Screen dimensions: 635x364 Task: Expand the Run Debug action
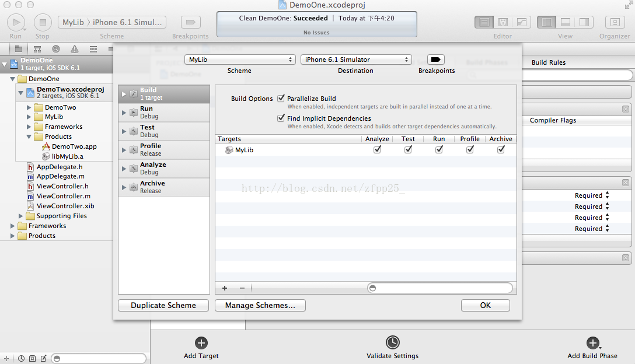tap(124, 113)
